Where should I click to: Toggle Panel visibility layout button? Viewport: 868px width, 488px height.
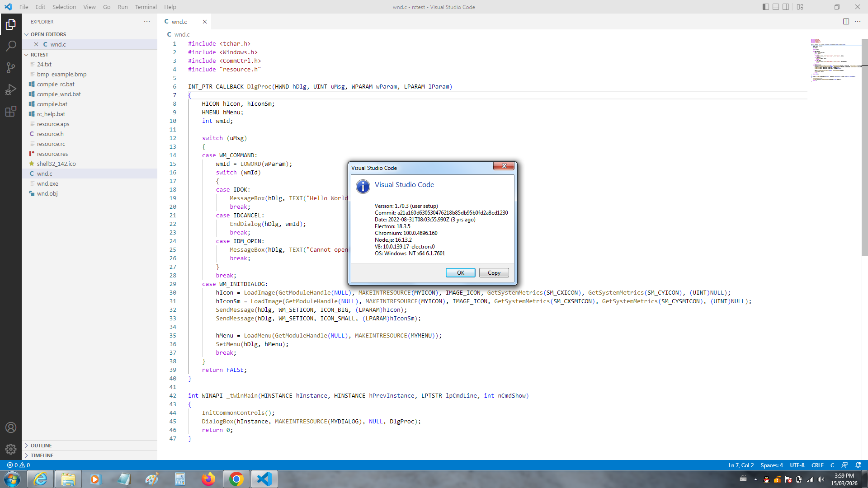(x=776, y=7)
